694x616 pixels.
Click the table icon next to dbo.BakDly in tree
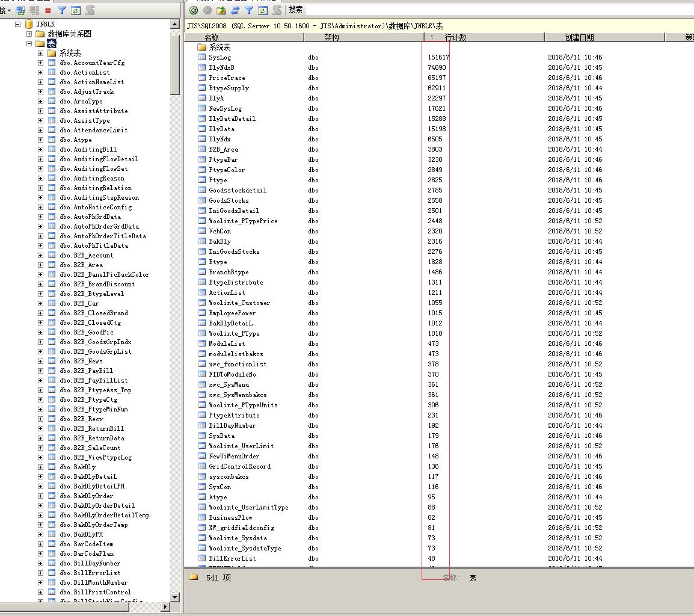click(x=52, y=467)
